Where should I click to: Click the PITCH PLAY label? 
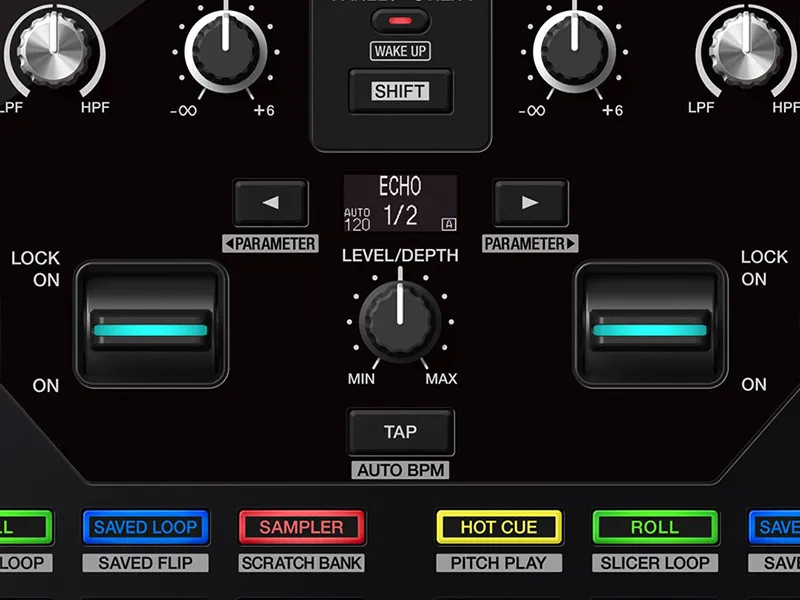point(499,563)
